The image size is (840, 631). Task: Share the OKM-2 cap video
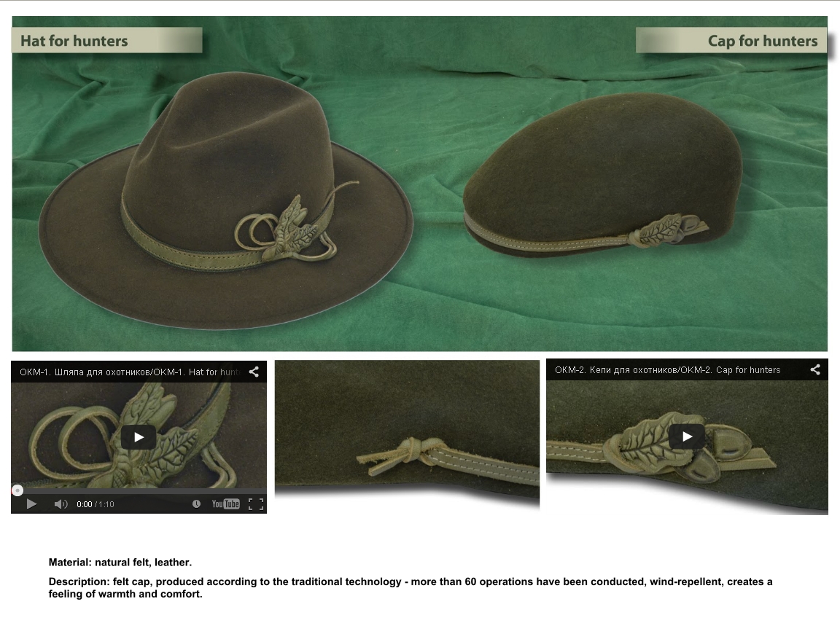point(814,369)
